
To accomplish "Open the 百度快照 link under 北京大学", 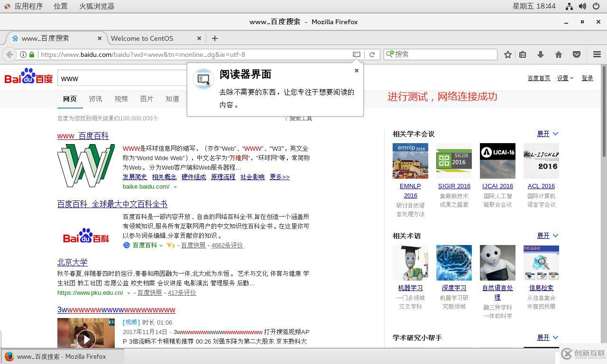I will [149, 293].
